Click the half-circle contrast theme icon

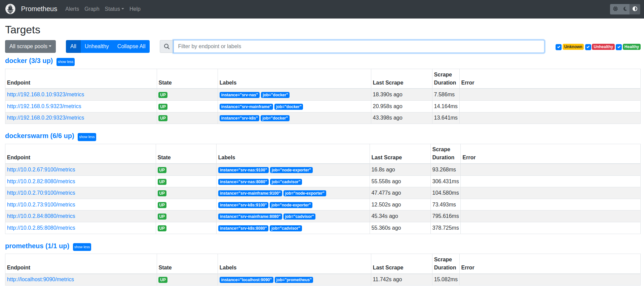(x=635, y=9)
